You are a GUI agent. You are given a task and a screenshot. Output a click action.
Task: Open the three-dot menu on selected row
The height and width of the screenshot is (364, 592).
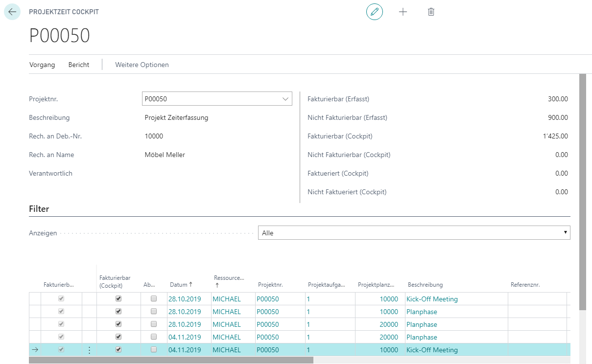click(89, 350)
